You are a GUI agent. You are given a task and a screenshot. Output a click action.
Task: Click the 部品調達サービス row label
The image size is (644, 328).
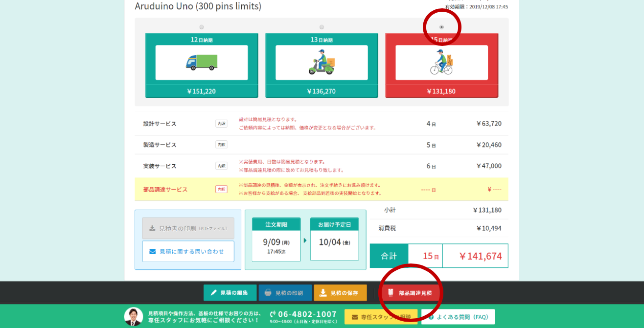click(165, 189)
